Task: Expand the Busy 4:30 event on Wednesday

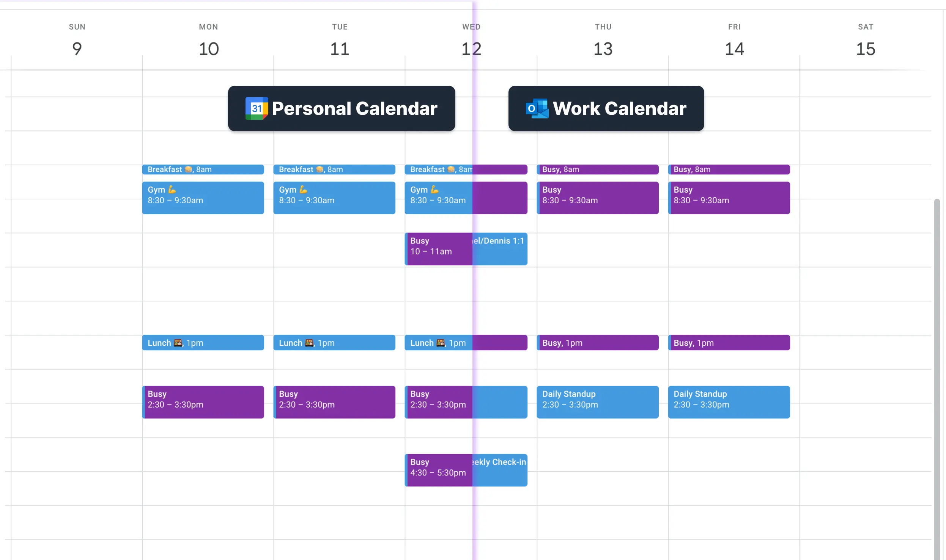Action: pyautogui.click(x=435, y=467)
